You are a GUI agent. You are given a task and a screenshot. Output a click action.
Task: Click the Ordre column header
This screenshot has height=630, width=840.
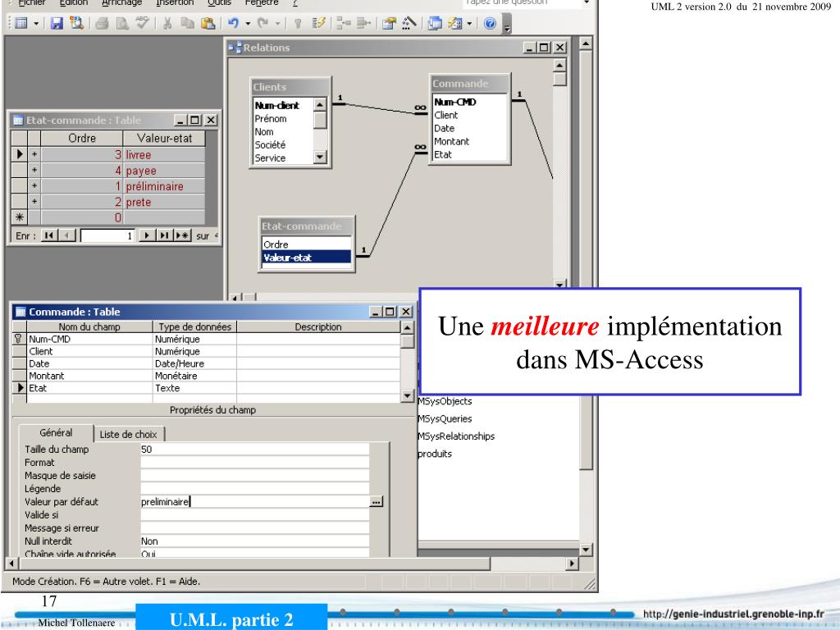[x=82, y=138]
